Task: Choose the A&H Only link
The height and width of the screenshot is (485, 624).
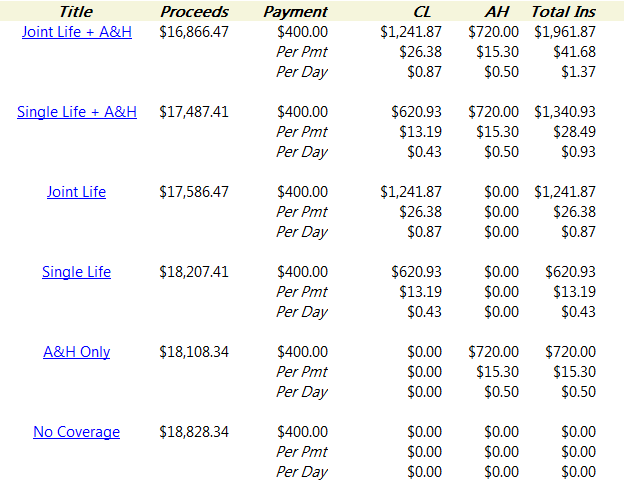Action: [76, 352]
